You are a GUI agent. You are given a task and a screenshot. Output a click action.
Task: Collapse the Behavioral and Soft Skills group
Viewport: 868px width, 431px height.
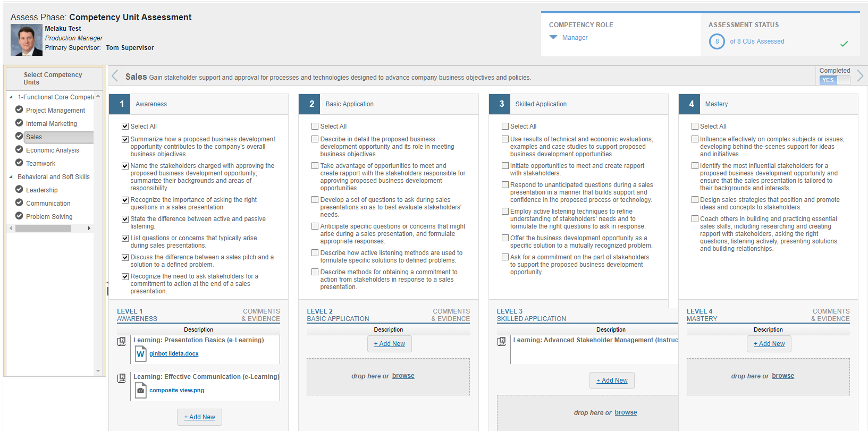(x=11, y=176)
